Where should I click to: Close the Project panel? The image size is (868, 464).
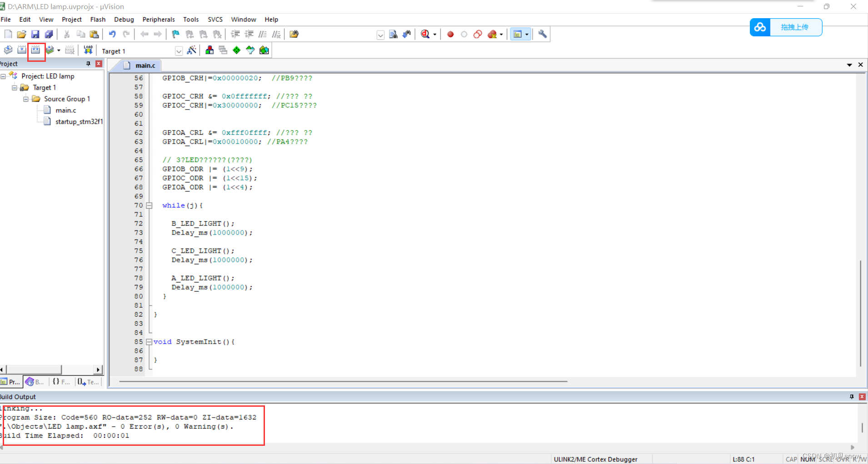99,64
